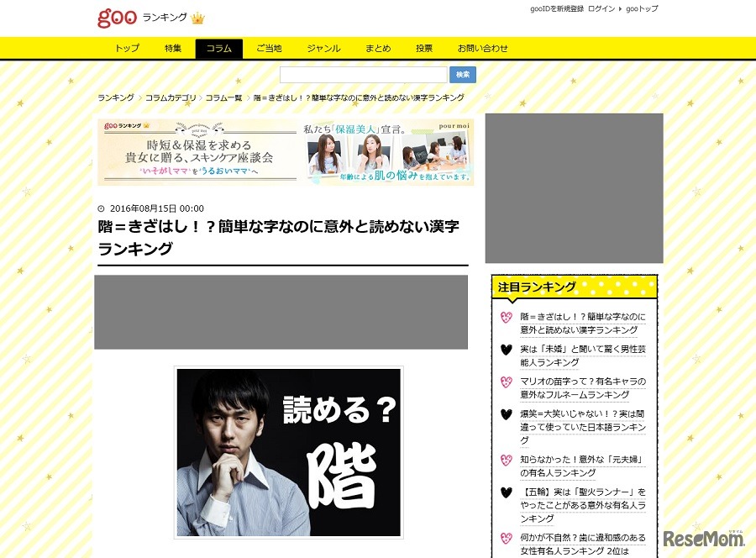Open the skincare 座談会 banner
The width and height of the screenshot is (756, 558).
coord(286,152)
